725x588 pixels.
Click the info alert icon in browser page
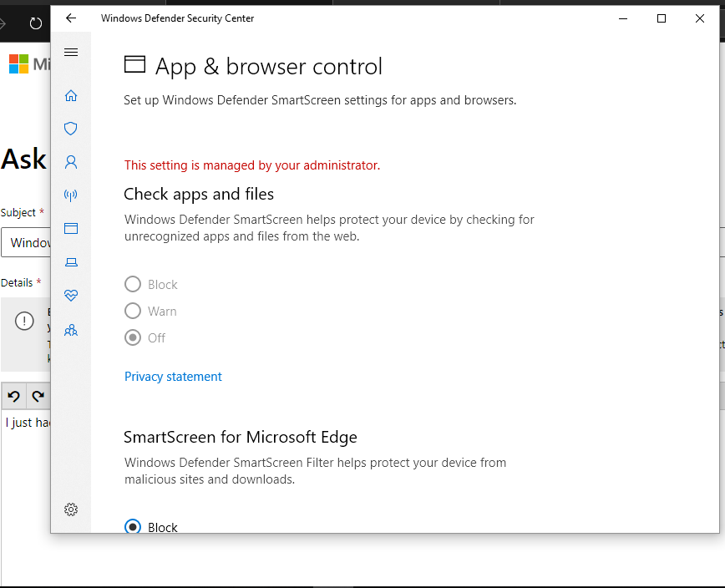pos(24,321)
